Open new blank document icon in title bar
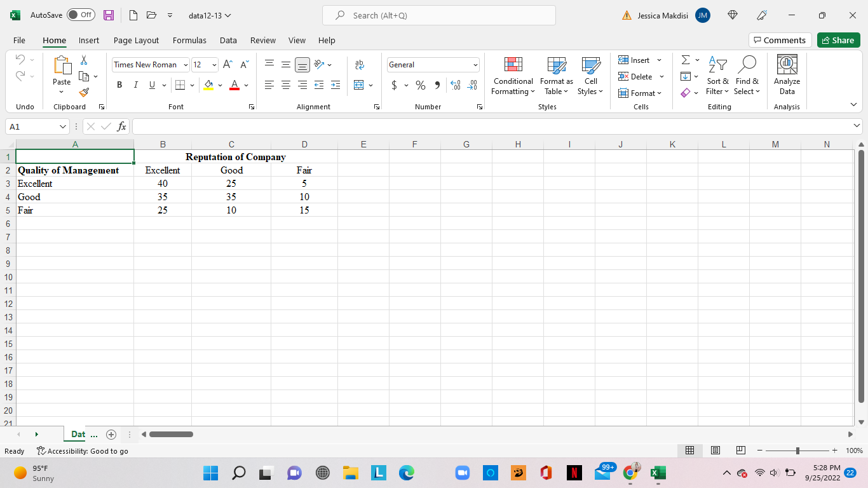 133,15
